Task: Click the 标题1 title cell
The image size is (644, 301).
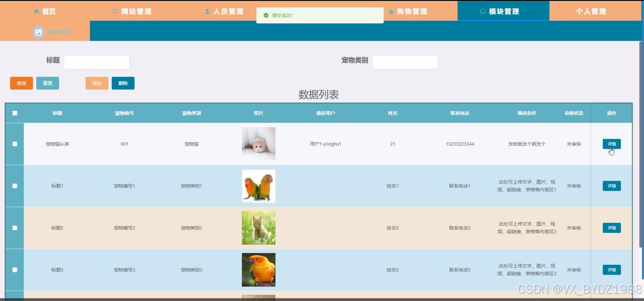Action: point(57,186)
